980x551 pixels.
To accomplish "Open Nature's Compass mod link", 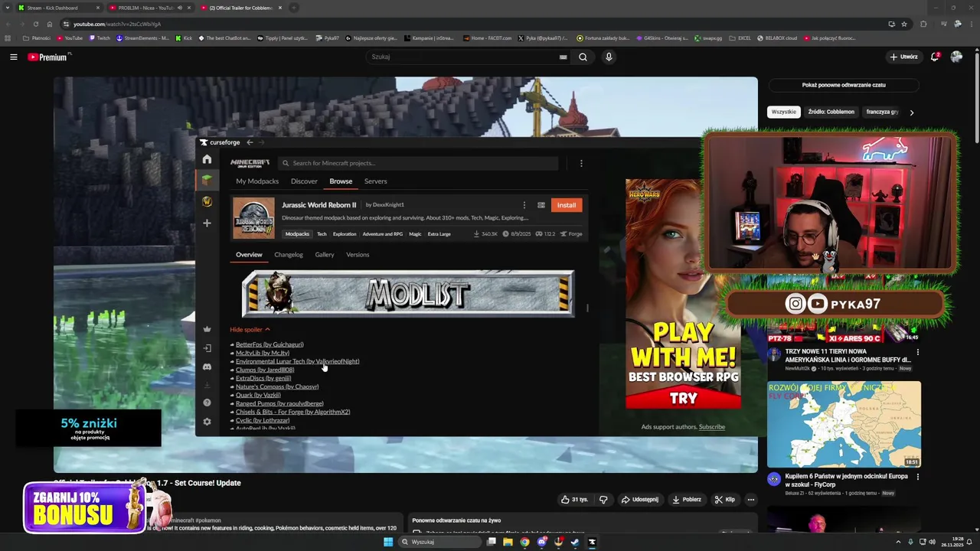I will 277,386.
